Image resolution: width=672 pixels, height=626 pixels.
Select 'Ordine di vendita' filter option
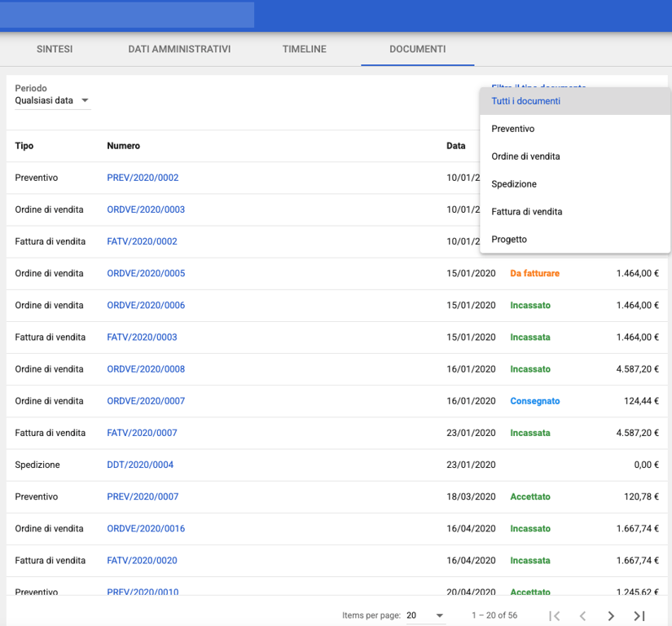525,156
